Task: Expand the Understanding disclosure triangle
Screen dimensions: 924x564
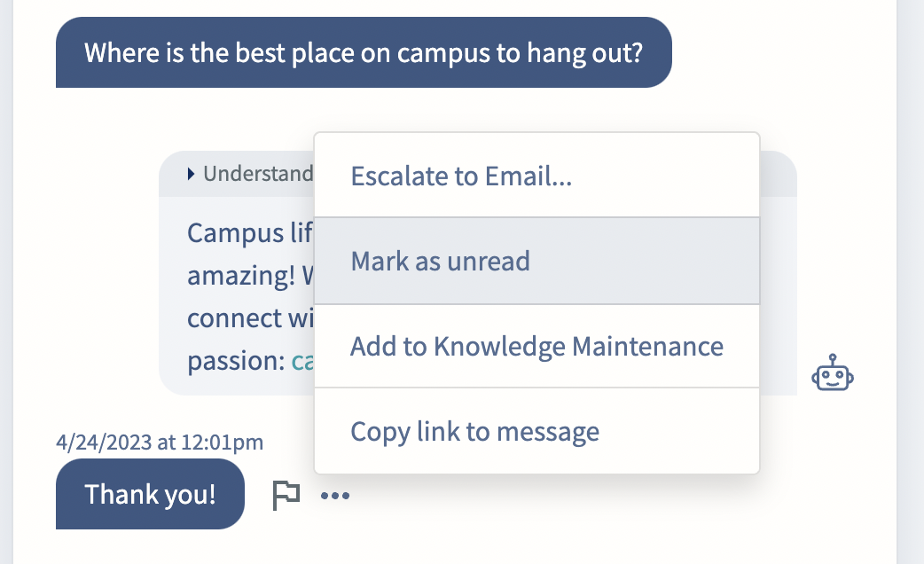Action: [191, 174]
